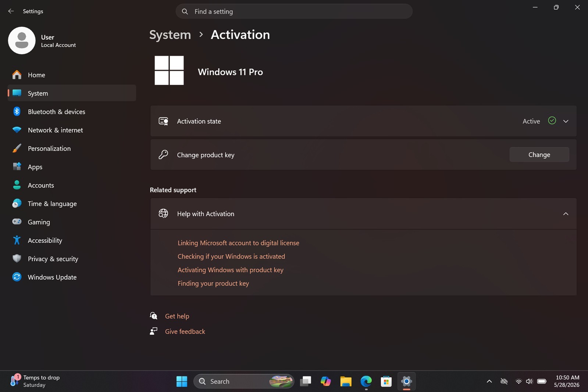Image resolution: width=588 pixels, height=392 pixels.
Task: Open the Give feedback link
Action: 185,331
